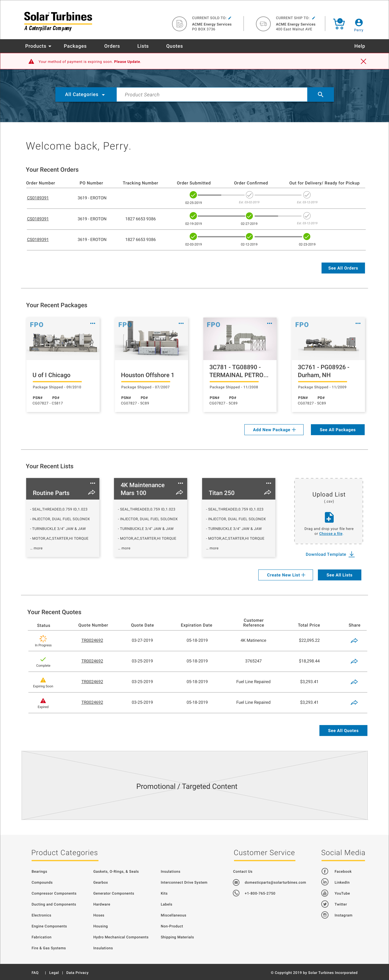Click the See All Packages button
Screen dimensions: 389x980
click(338, 430)
